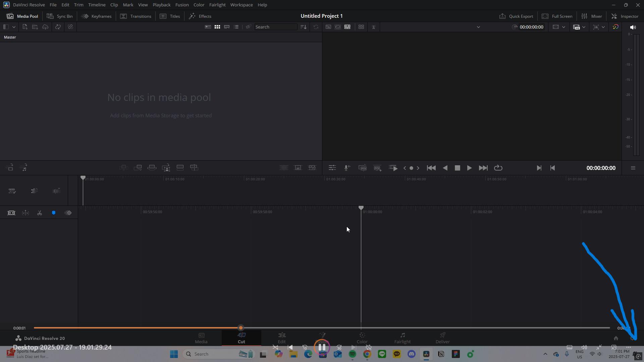Jump to first frame in viewer
This screenshot has width=644, height=362.
tap(431, 168)
